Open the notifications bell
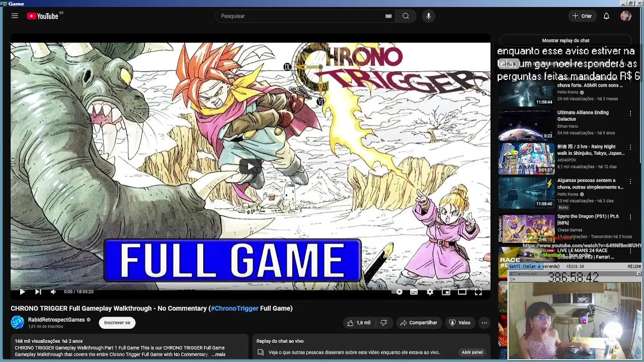The width and height of the screenshot is (644, 362). pyautogui.click(x=606, y=16)
